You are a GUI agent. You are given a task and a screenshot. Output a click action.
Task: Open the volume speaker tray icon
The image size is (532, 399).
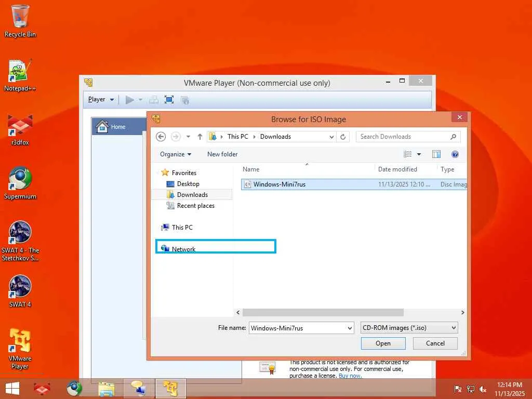coord(483,389)
